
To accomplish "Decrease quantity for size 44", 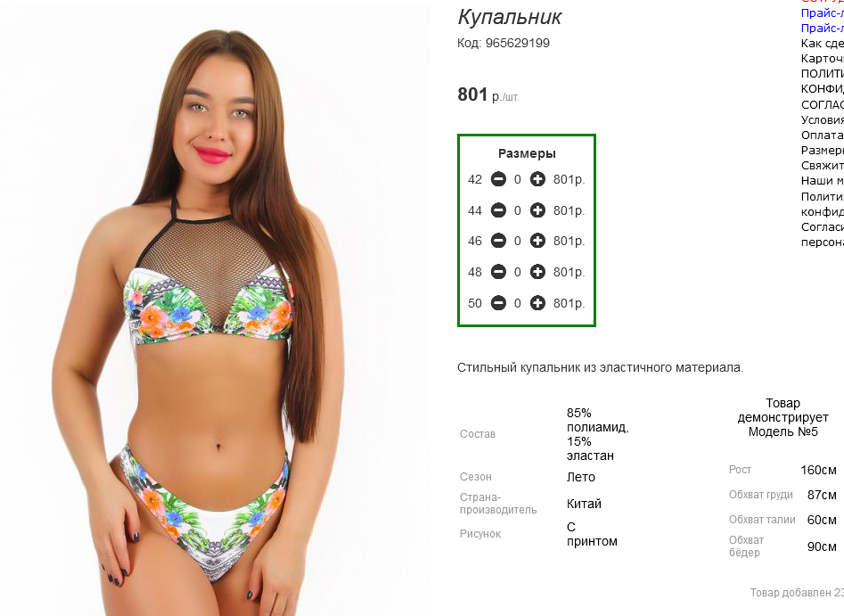I will point(498,210).
